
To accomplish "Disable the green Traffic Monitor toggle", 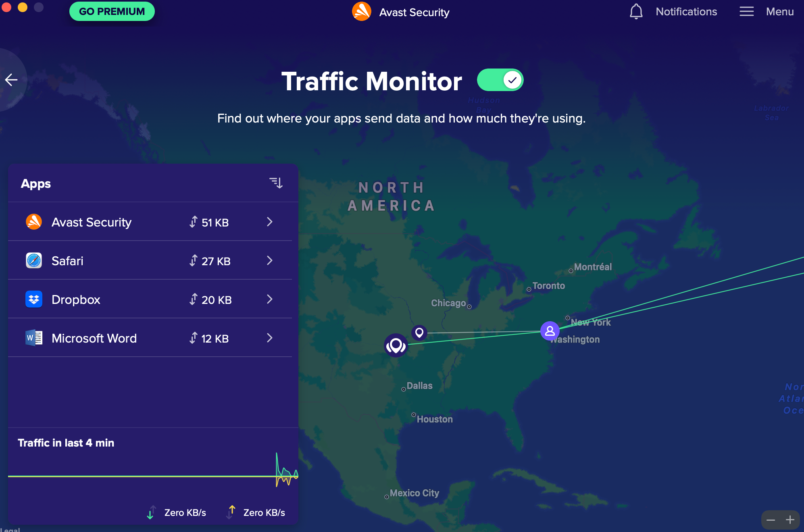I will click(500, 80).
